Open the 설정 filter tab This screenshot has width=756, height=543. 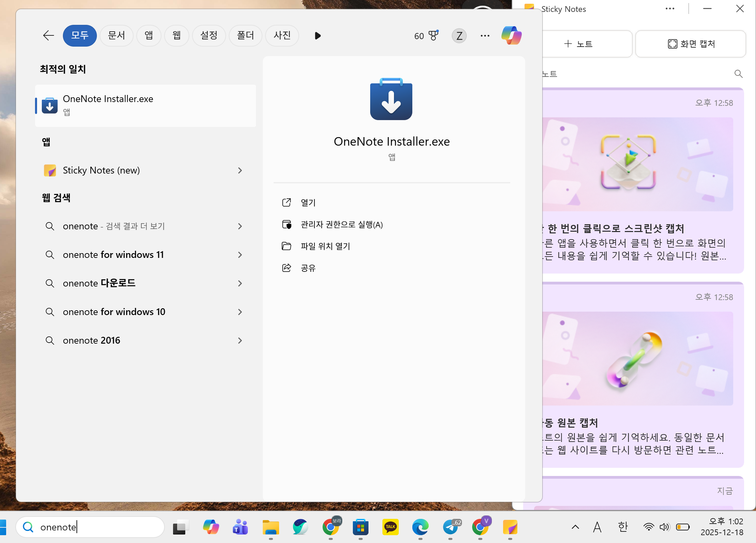(x=209, y=35)
